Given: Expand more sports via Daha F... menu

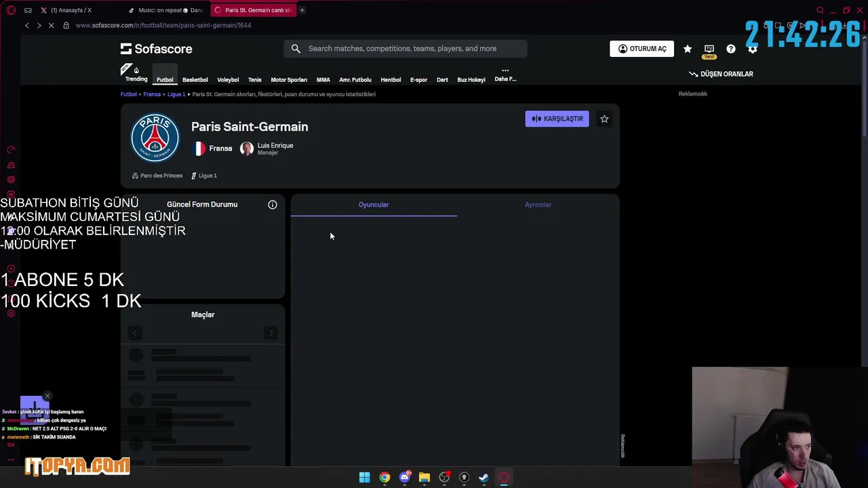Looking at the screenshot, I should click(505, 75).
